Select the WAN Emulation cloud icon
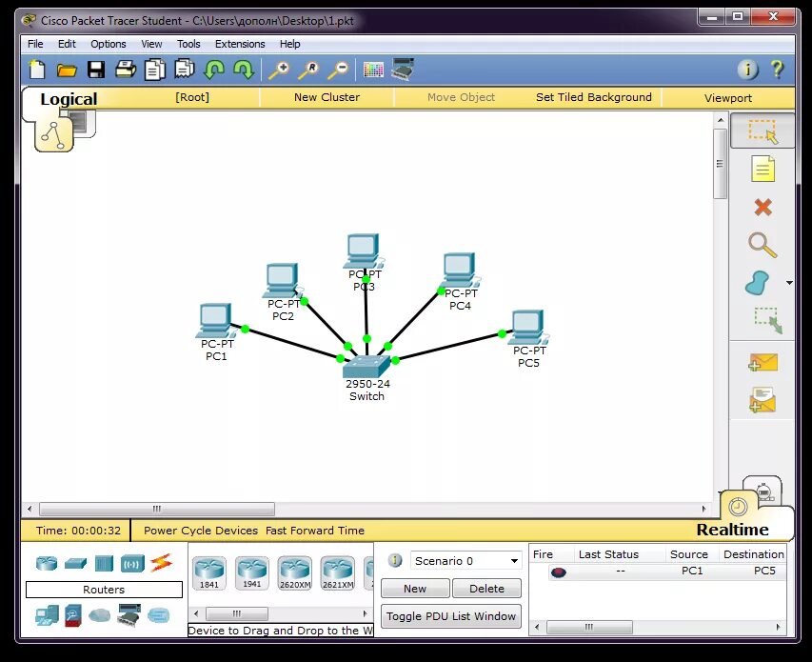The height and width of the screenshot is (662, 812). 99,616
